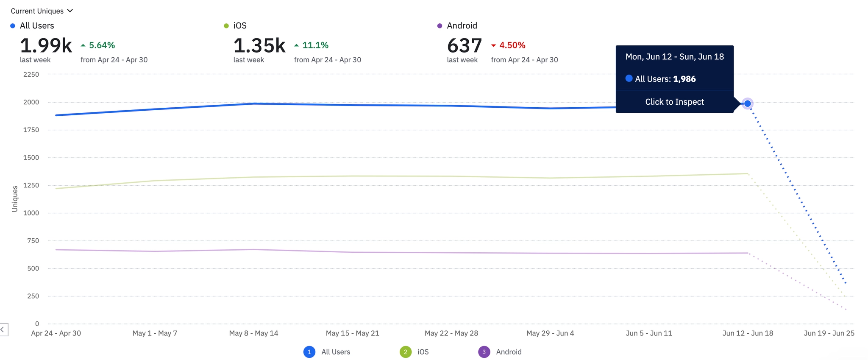Click the Click to Inspect tooltip button
The height and width of the screenshot is (360, 868).
[x=674, y=102]
